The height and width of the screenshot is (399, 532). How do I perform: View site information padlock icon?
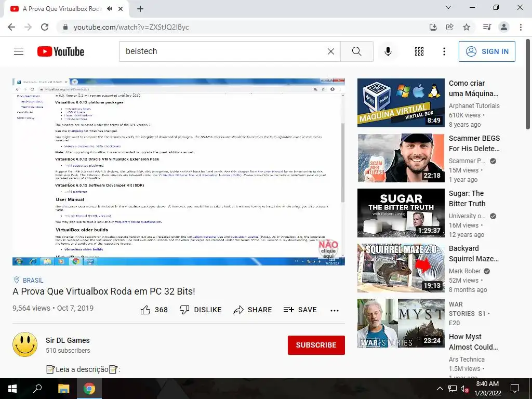pyautogui.click(x=65, y=27)
